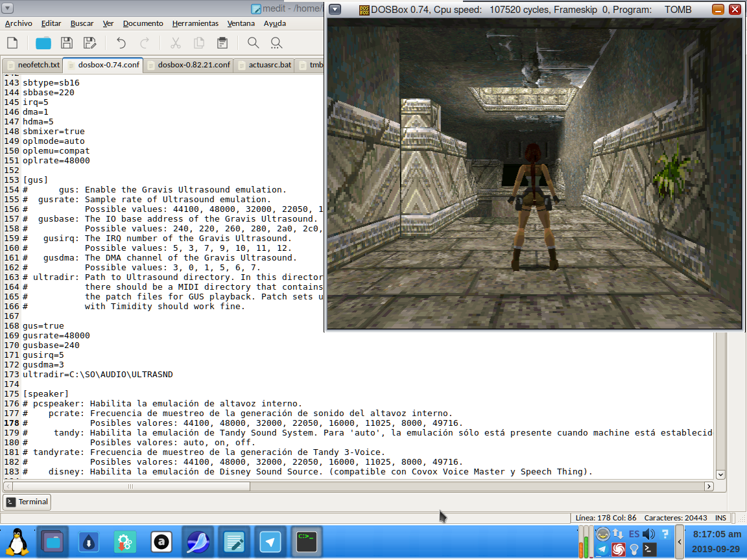Viewport: 747px width, 560px height.
Task: Open the black 'a' app taskbar icon
Action: (x=161, y=542)
